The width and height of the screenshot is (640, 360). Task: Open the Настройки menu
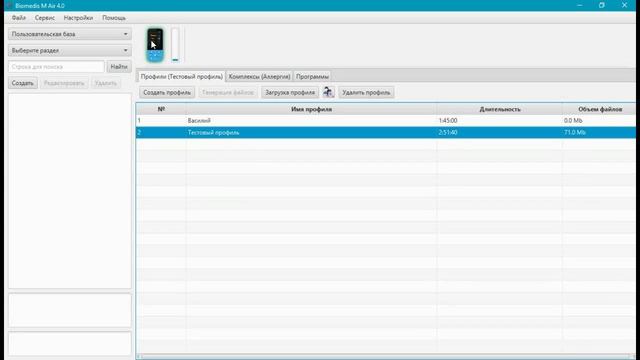pos(78,18)
